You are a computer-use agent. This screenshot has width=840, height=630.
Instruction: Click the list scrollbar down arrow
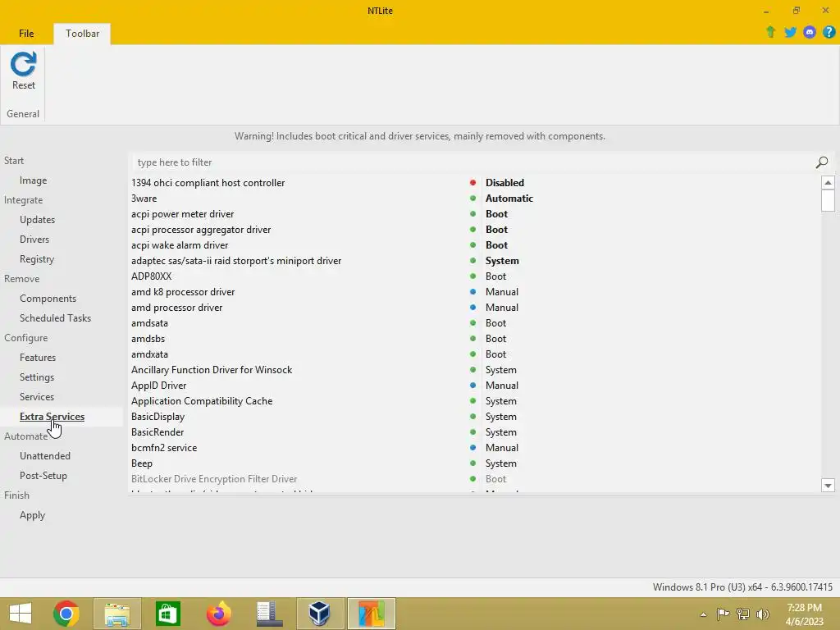(828, 486)
